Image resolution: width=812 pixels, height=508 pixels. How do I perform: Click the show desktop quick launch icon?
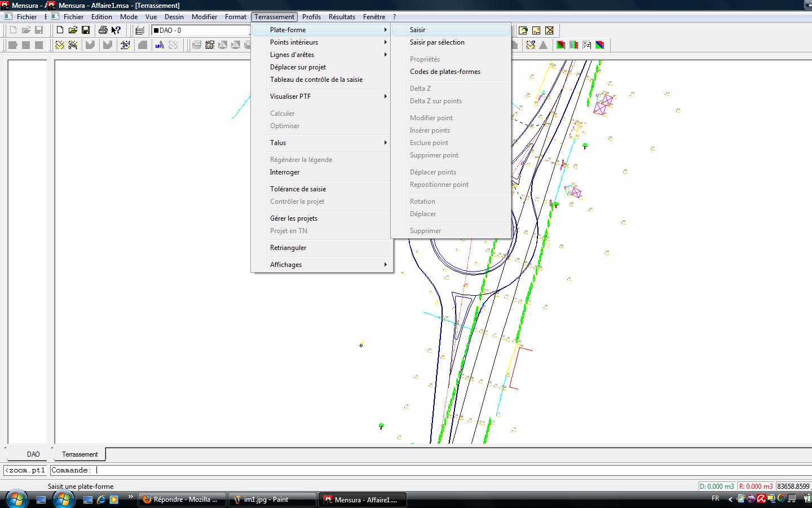pyautogui.click(x=87, y=500)
